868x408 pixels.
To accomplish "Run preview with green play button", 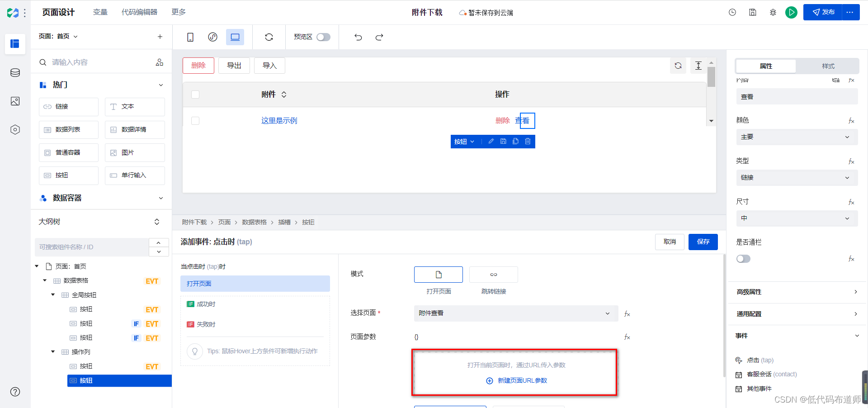I will pyautogui.click(x=791, y=12).
